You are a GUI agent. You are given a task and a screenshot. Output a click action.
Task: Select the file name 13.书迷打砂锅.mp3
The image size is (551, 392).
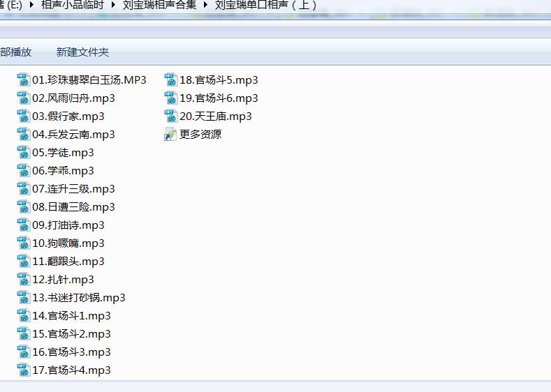point(79,298)
